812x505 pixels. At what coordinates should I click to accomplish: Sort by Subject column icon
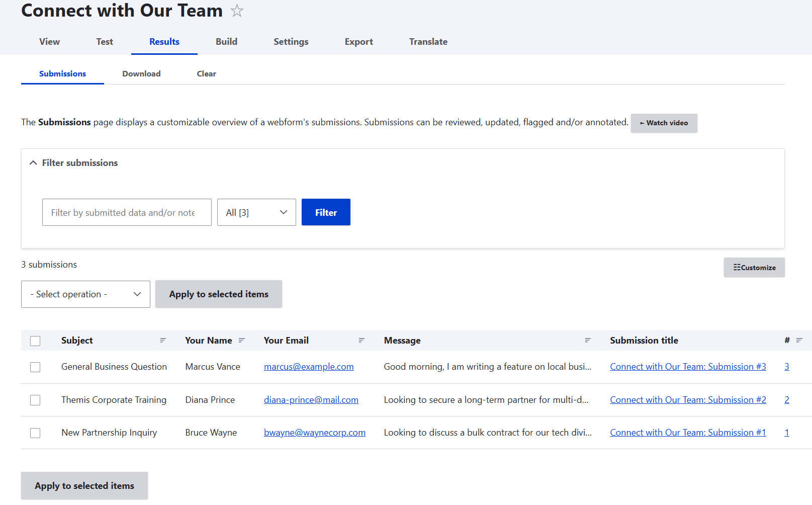click(163, 341)
